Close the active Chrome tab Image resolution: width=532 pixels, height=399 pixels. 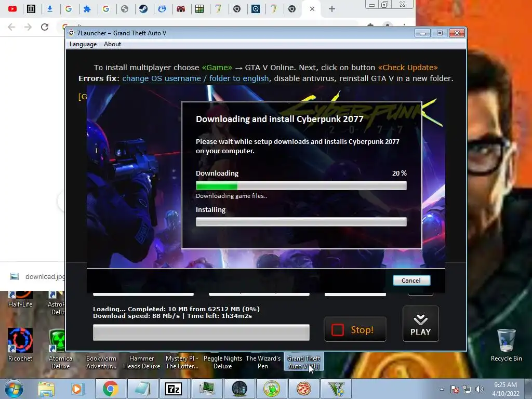312,9
